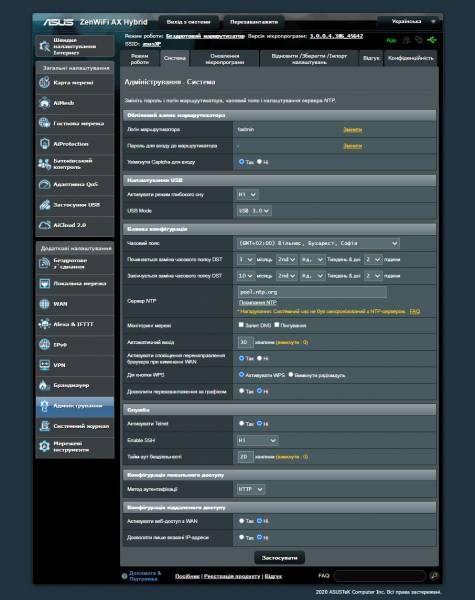Viewport: 475px width, 600px height.
Task: Click the FAQ search input field
Action: [x=380, y=576]
